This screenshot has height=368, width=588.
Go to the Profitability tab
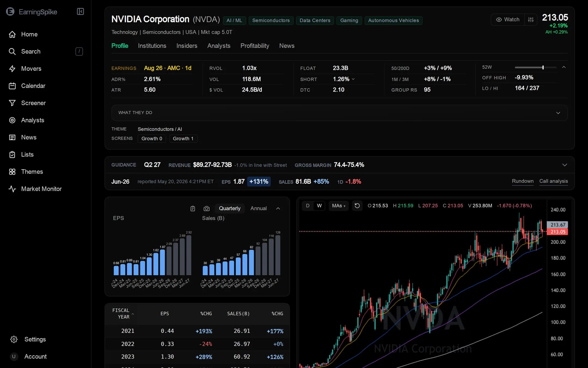click(255, 46)
